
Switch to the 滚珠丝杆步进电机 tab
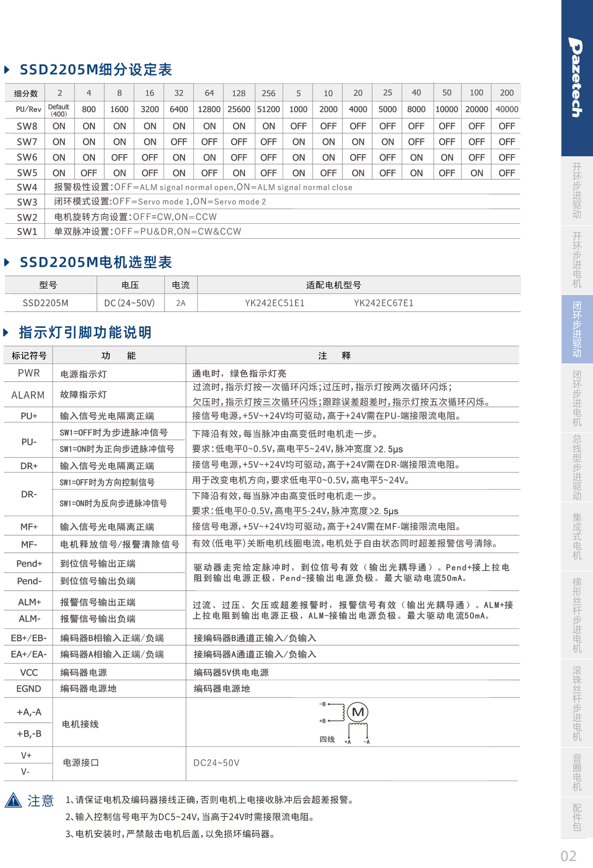(x=577, y=703)
